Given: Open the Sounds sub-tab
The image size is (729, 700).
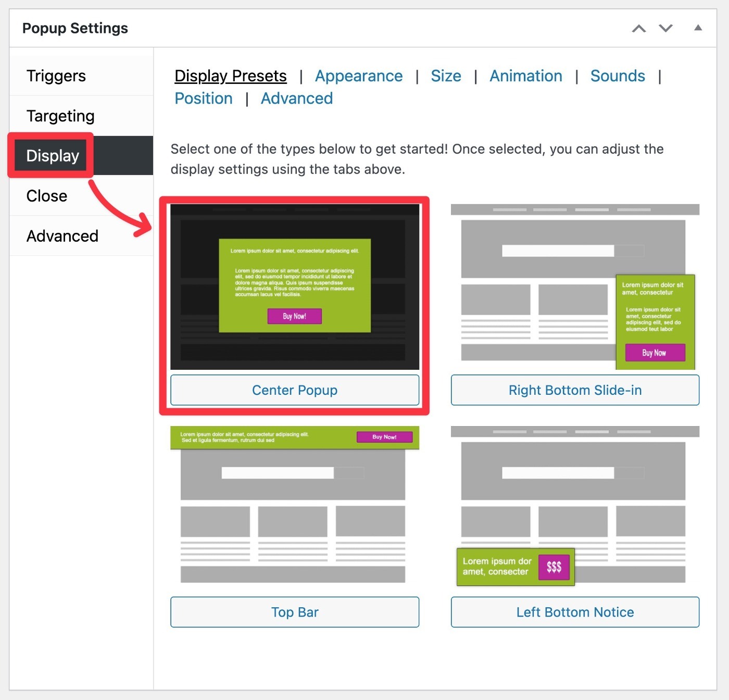Looking at the screenshot, I should 618,76.
